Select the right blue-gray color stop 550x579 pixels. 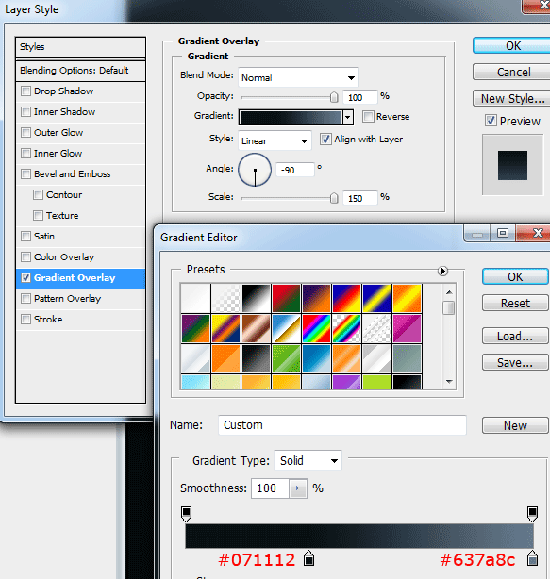(532, 558)
